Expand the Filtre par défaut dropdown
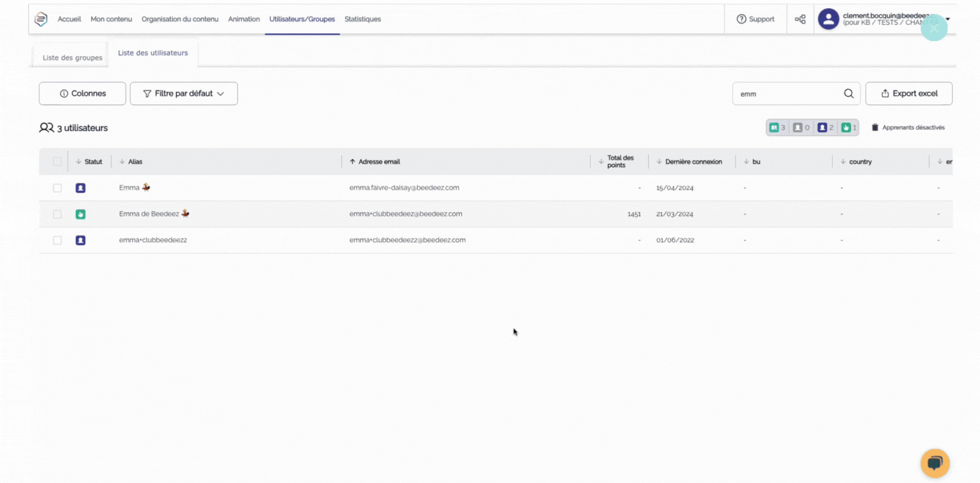The height and width of the screenshot is (483, 980). click(184, 93)
